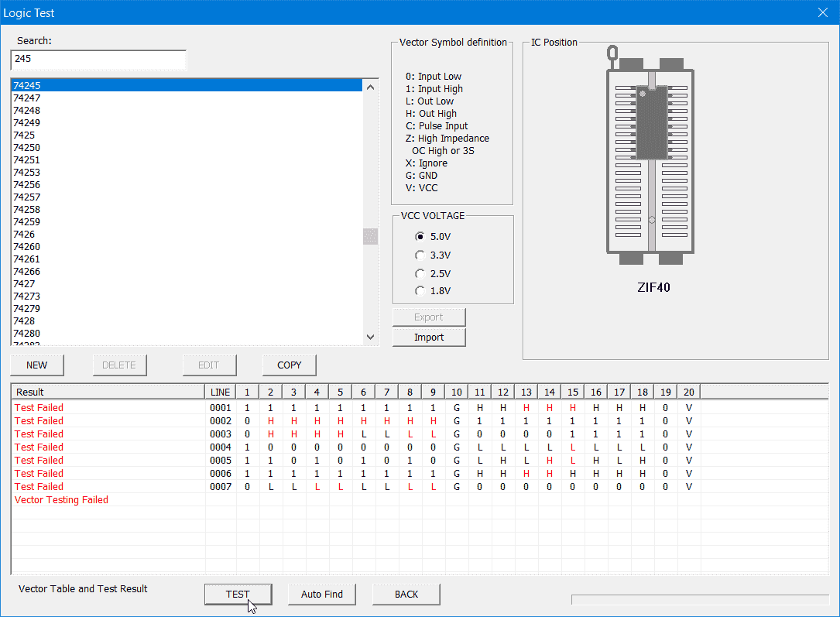Viewport: 840px width, 617px height.
Task: Set VCC voltage to 2.5V
Action: pos(420,274)
